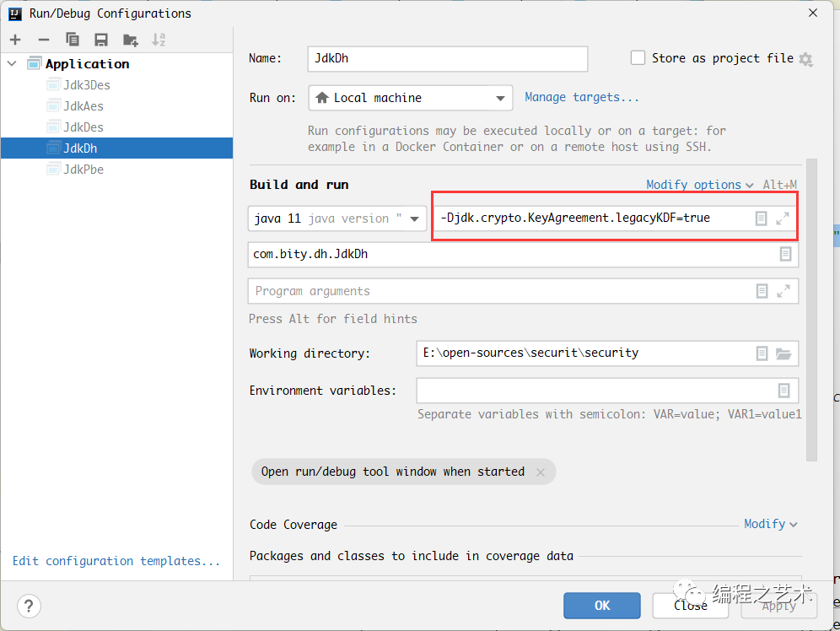This screenshot has width=840, height=631.
Task: Open the java 11 JRE dropdown
Action: [x=337, y=218]
